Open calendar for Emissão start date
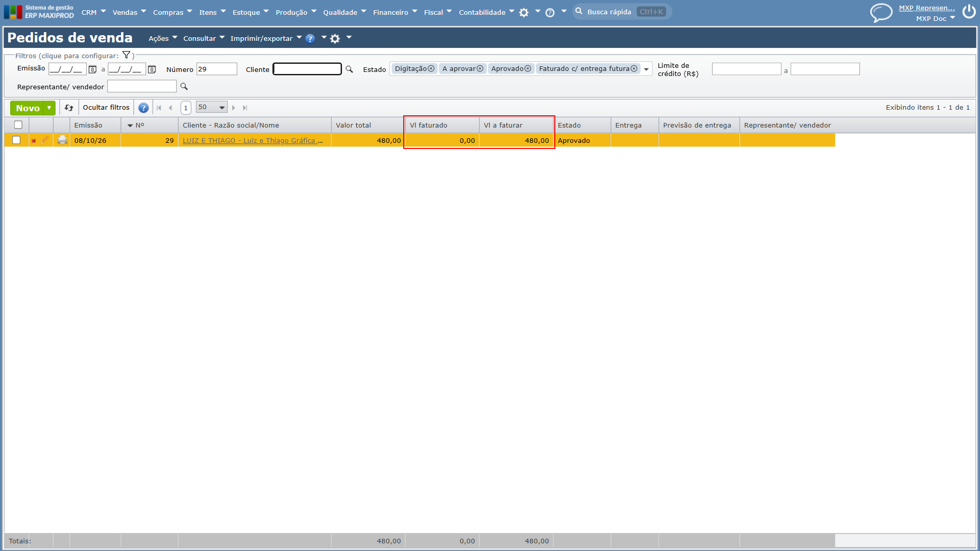This screenshot has width=980, height=551. pos(92,69)
